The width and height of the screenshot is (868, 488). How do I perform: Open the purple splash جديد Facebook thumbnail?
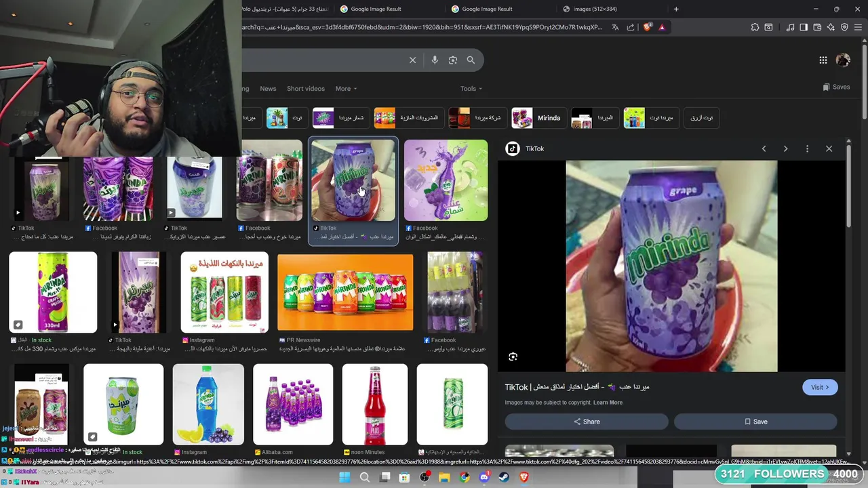446,180
